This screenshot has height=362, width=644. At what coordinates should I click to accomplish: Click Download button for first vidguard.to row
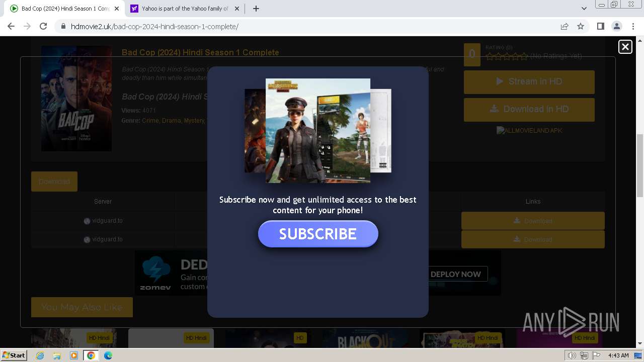click(x=533, y=221)
